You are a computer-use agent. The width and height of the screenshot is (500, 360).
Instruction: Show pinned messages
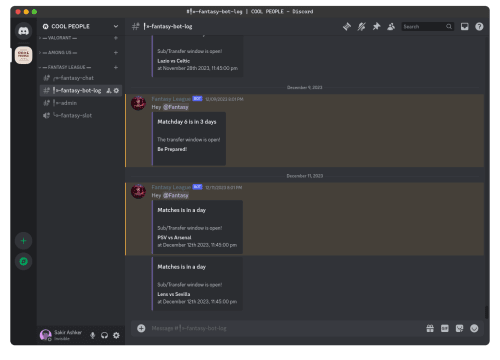click(376, 27)
